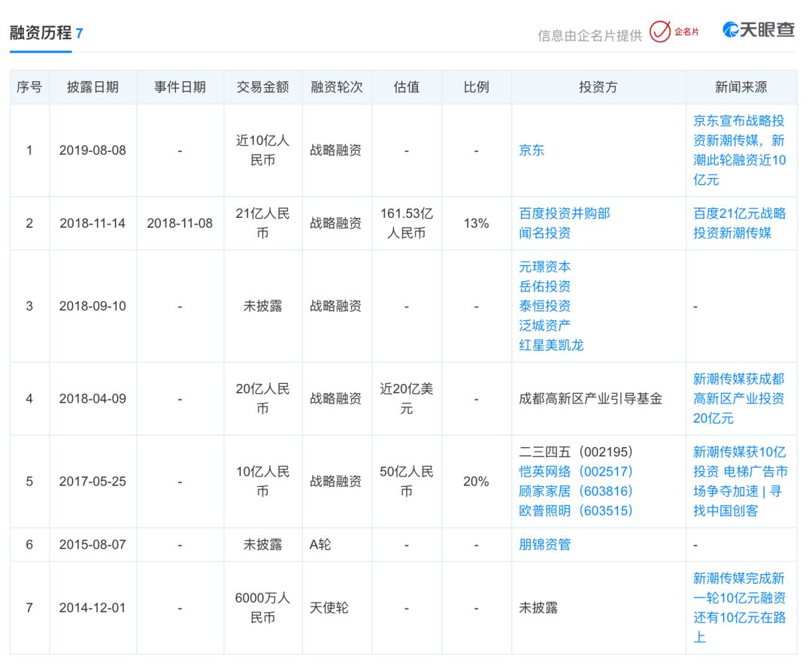Select the 融资历程 tab heading

(x=41, y=32)
